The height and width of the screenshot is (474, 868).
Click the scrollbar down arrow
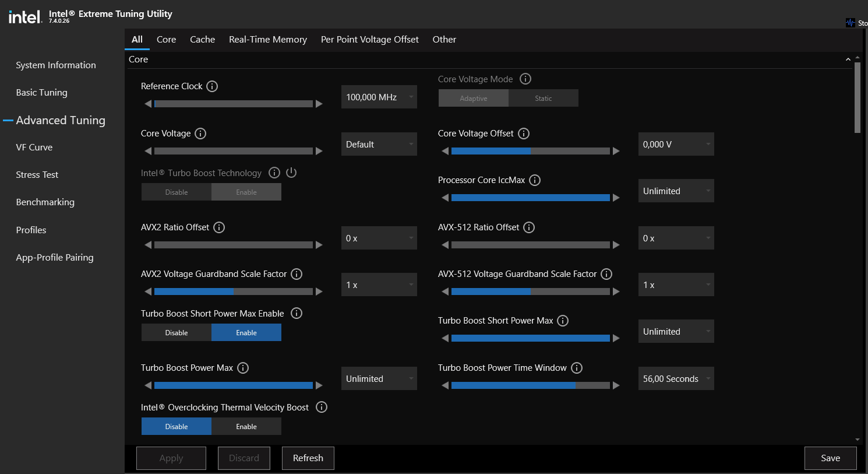pos(858,440)
